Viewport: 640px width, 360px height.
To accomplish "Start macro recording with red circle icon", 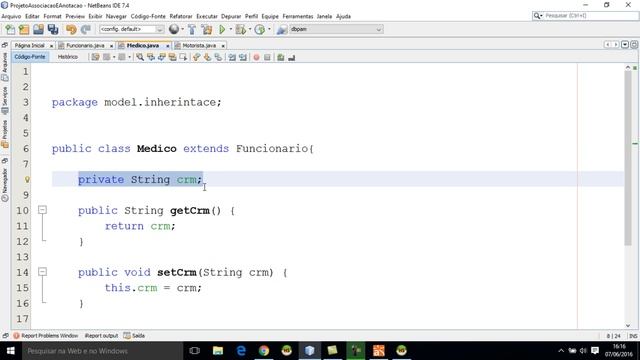I will (x=256, y=58).
